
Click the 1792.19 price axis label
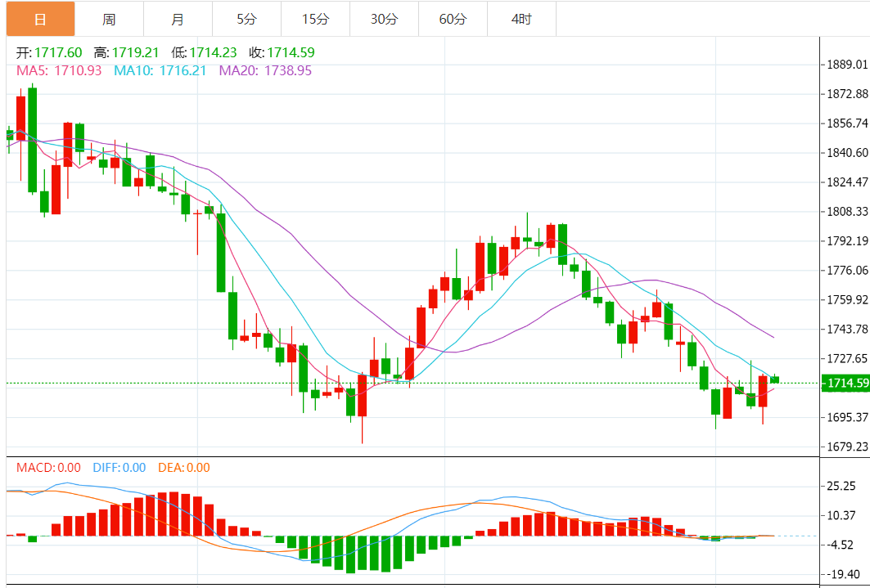[847, 240]
